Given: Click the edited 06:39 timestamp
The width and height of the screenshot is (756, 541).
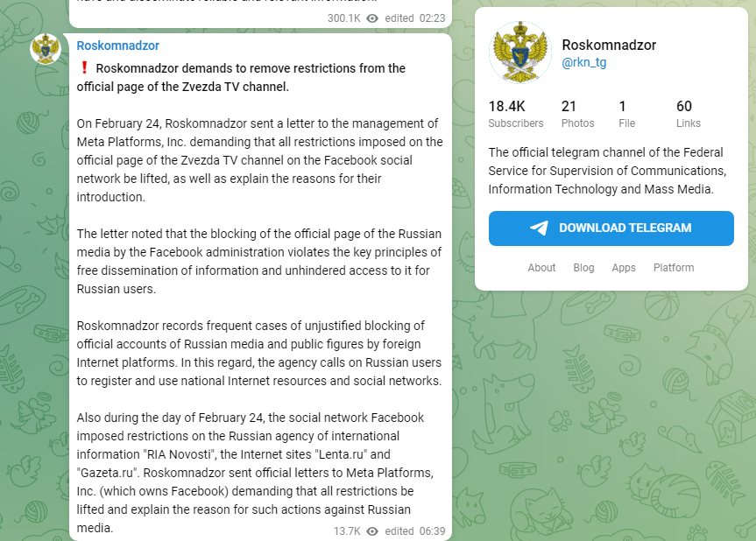Looking at the screenshot, I should (x=414, y=530).
